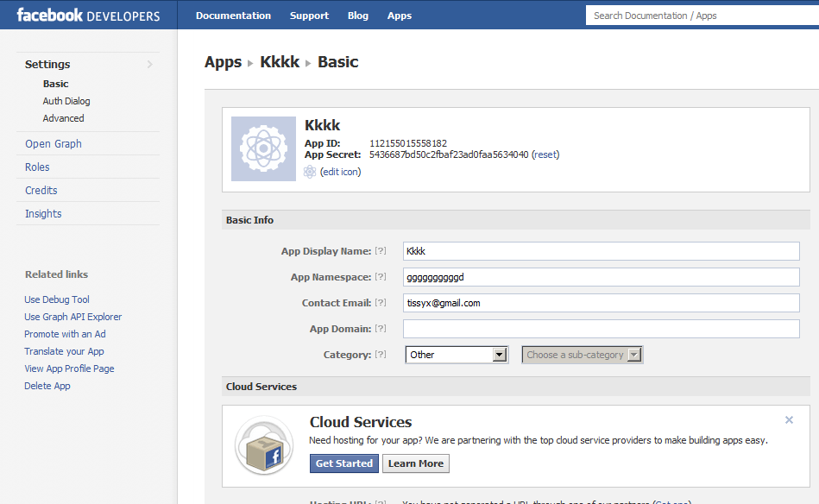Click the large Kkkk app icon image
819x504 pixels.
tap(263, 148)
